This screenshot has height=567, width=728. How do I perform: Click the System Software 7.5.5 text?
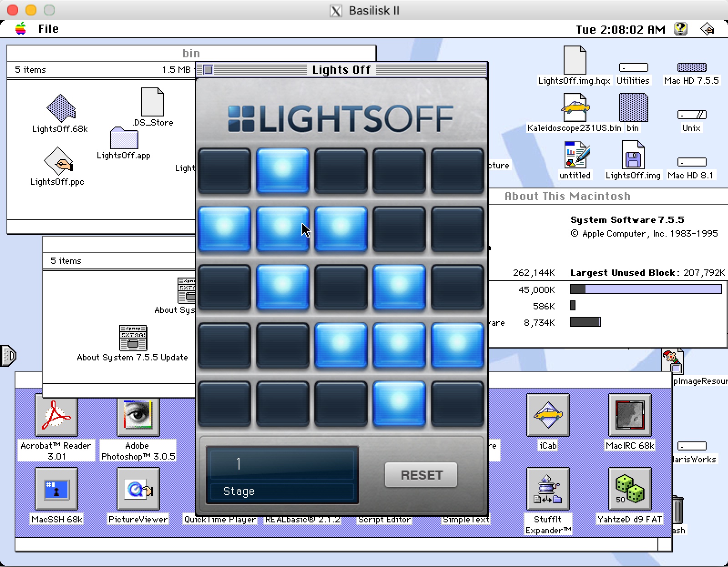click(627, 220)
